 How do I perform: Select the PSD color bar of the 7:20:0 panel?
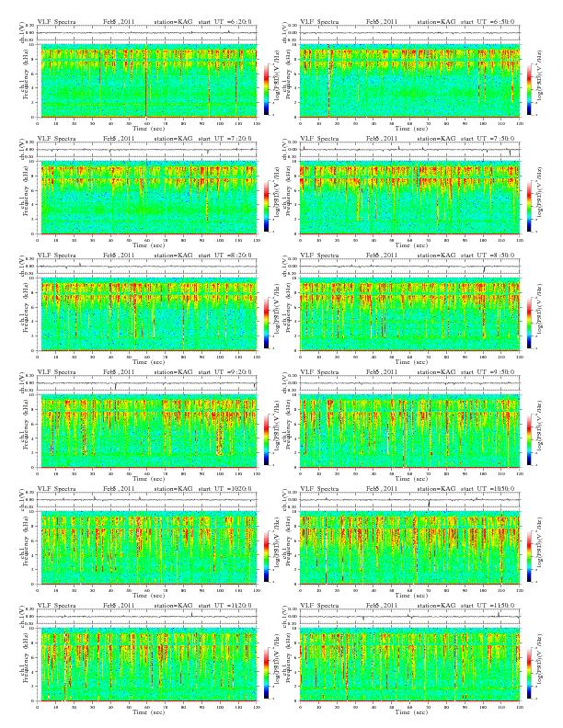[266, 206]
